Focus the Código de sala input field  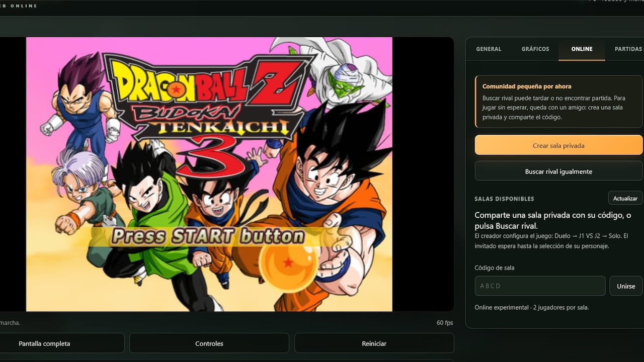tap(540, 286)
